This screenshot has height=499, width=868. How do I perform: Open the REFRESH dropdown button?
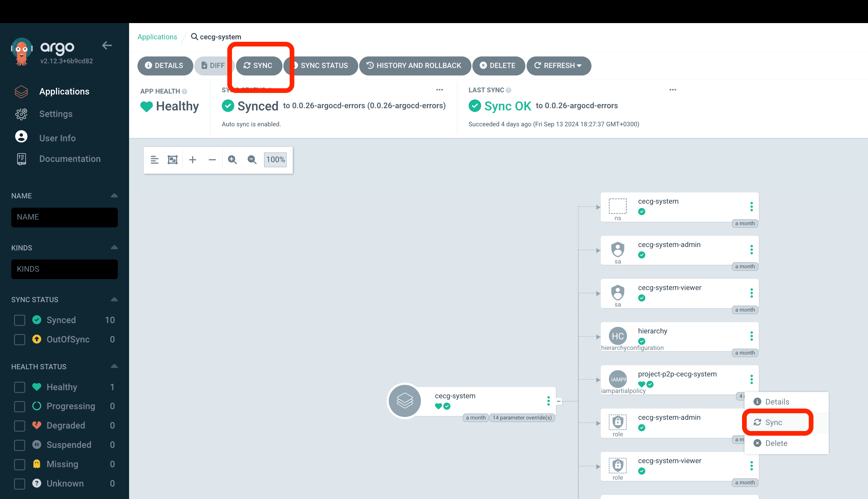click(558, 65)
